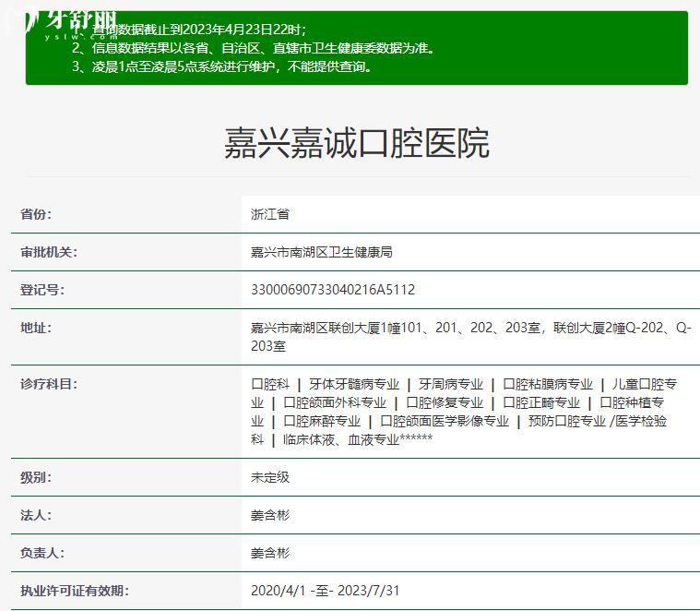
Task: Select 姜含彬 in the 负责人 row
Action: (x=270, y=553)
